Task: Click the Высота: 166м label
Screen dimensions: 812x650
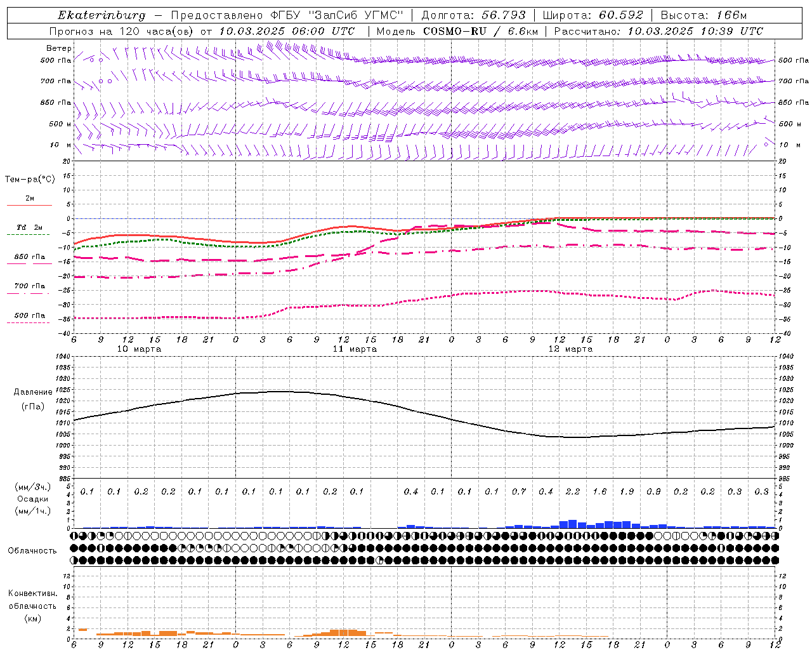Action: (704, 15)
